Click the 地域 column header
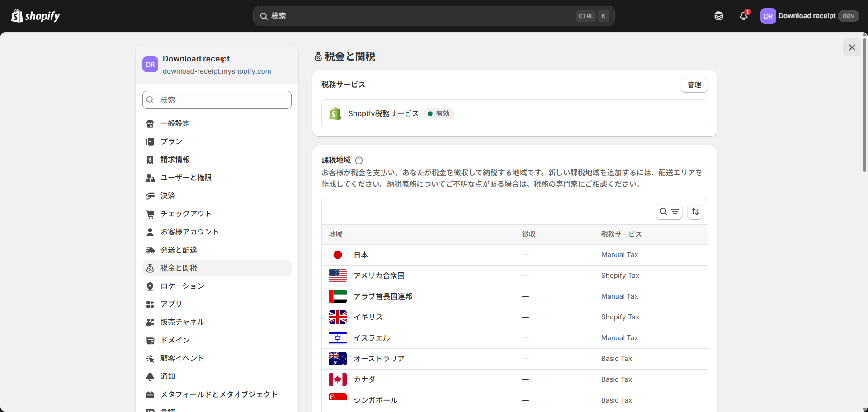 335,234
